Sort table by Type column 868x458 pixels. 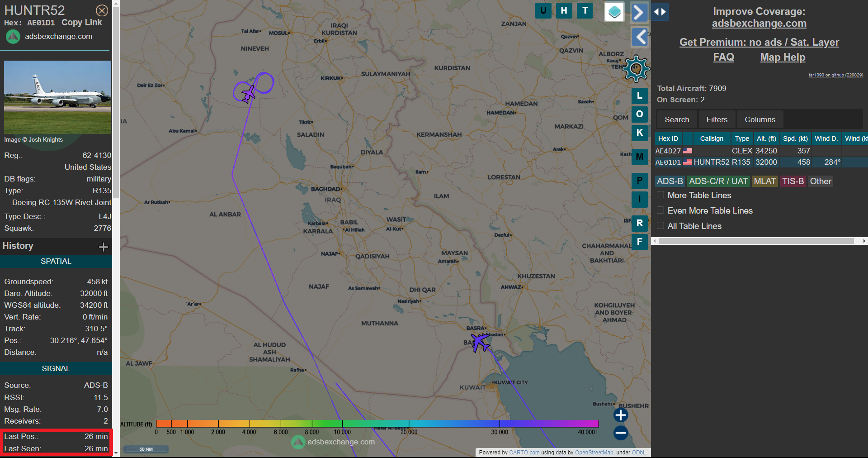(742, 138)
